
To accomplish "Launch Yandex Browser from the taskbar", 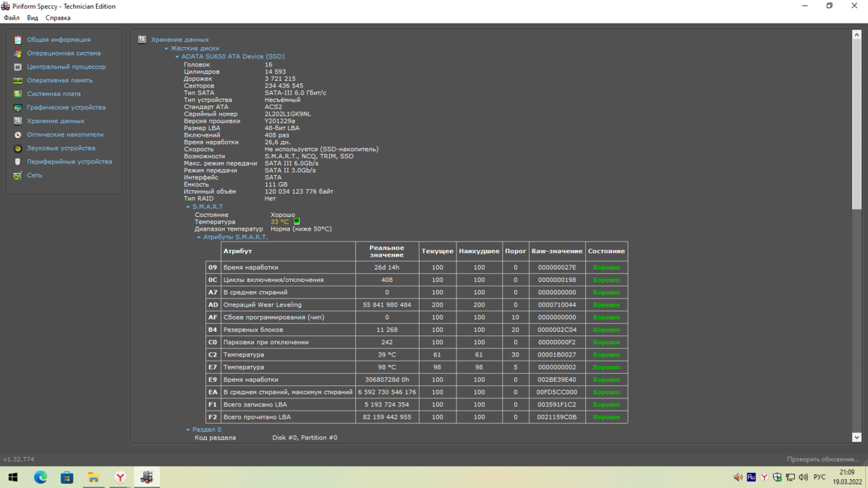I will pos(120,477).
